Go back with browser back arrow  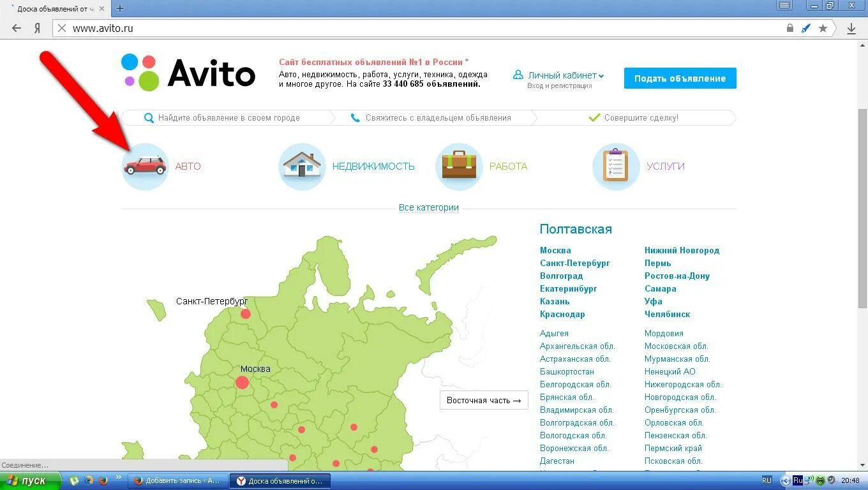17,28
